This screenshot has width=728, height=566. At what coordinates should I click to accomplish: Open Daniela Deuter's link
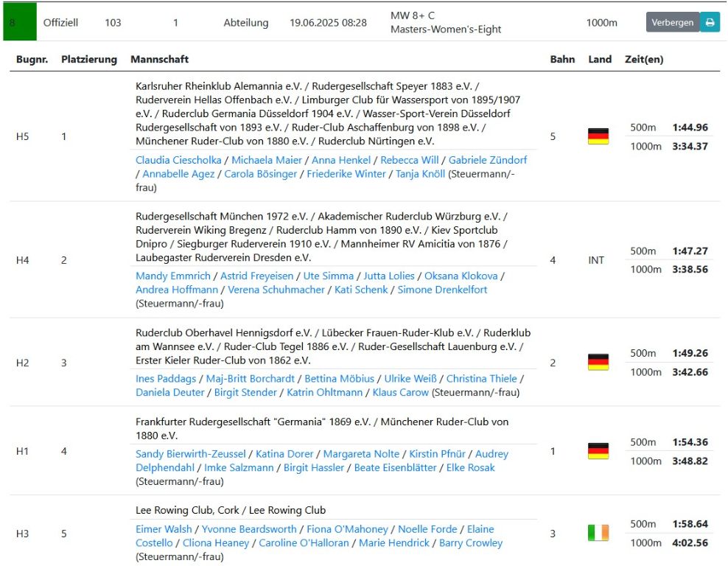tap(170, 392)
